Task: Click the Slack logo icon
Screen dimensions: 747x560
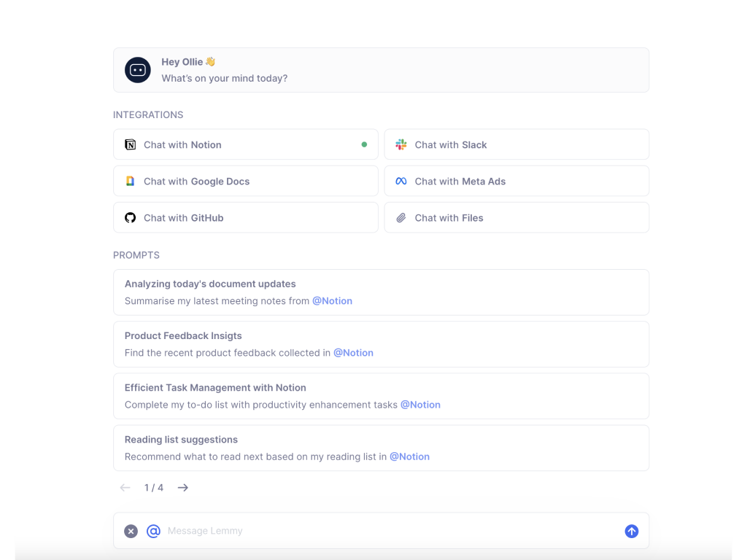Action: (x=401, y=144)
